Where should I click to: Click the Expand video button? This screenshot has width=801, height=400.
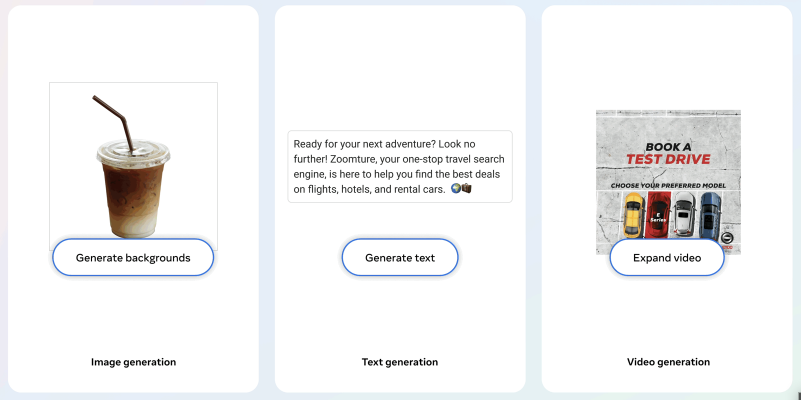pyautogui.click(x=666, y=257)
